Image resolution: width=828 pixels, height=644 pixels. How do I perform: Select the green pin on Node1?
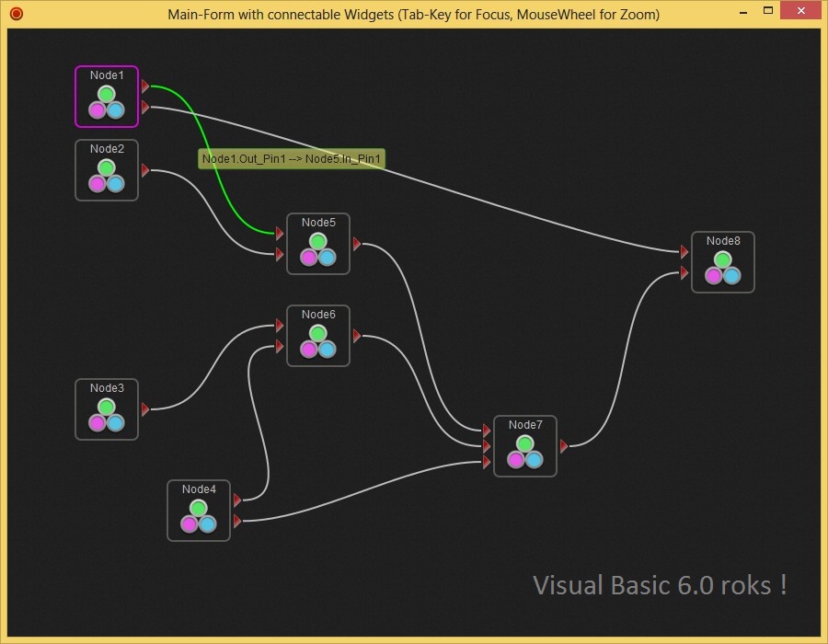[106, 93]
